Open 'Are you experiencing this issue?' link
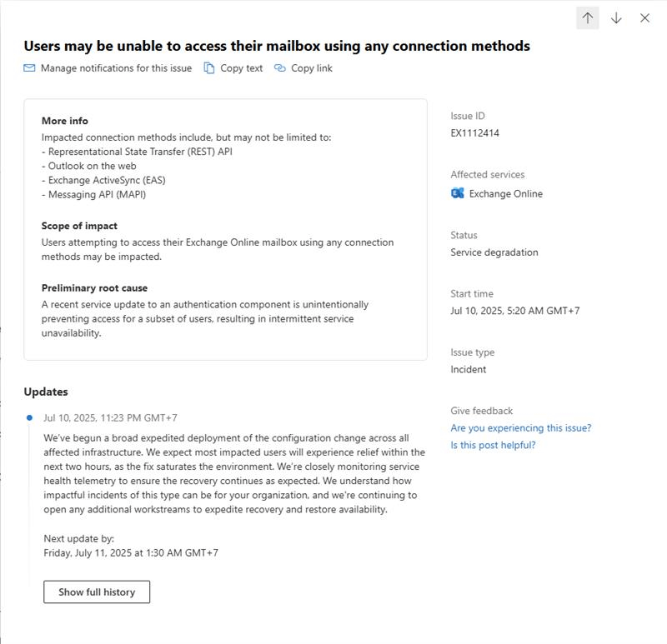The image size is (667, 644). click(520, 427)
